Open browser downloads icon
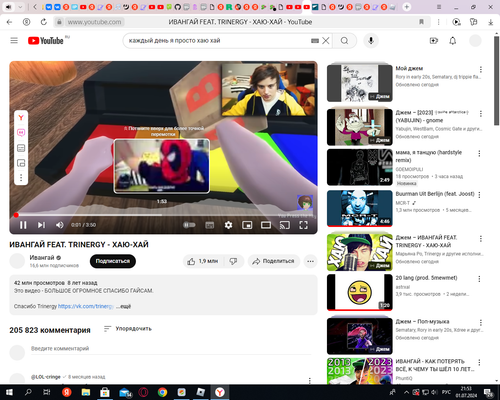 (491, 22)
